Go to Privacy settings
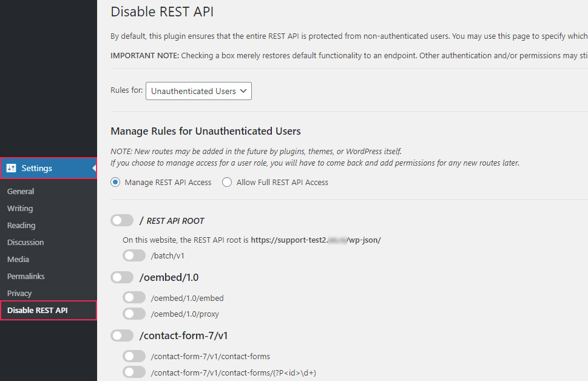The width and height of the screenshot is (588, 381). pos(19,293)
